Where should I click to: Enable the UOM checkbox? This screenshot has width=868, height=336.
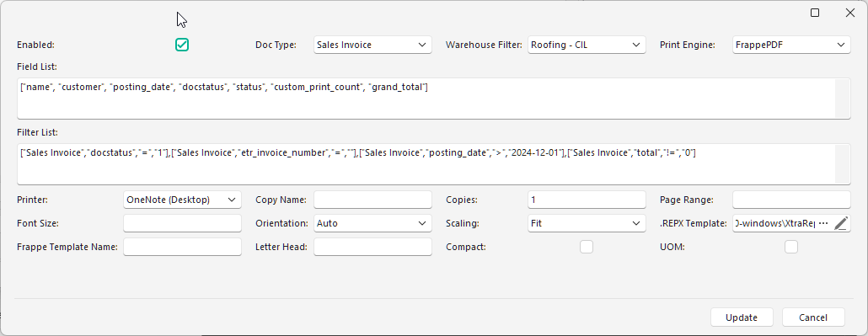[791, 247]
